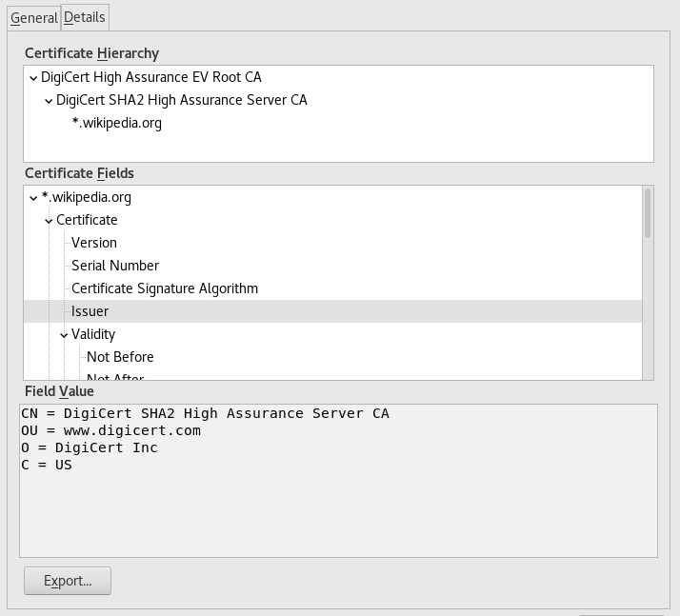
Task: Click the Export... button
Action: pos(68,581)
